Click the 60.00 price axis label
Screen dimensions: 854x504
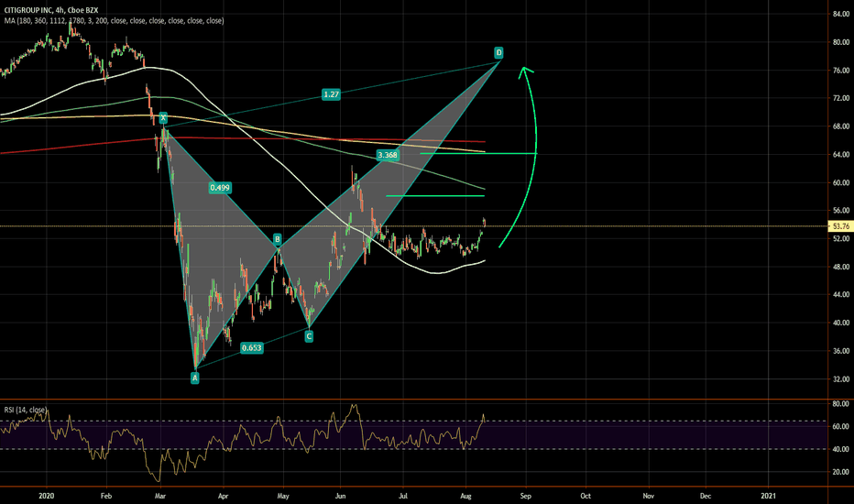841,182
